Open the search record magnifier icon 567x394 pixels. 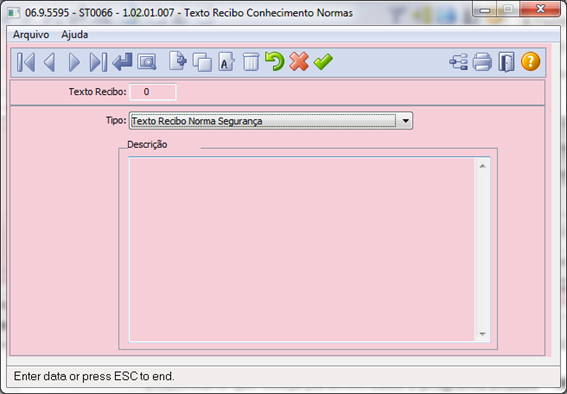pyautogui.click(x=147, y=62)
